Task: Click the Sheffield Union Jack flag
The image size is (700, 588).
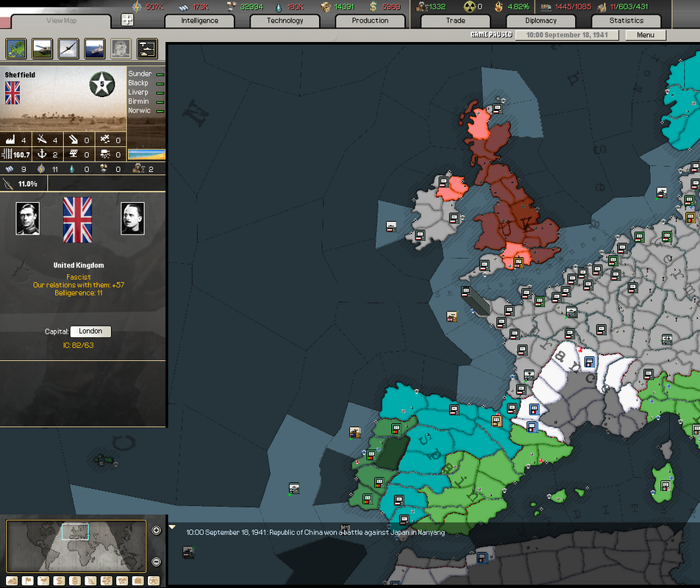Action: 12,93
